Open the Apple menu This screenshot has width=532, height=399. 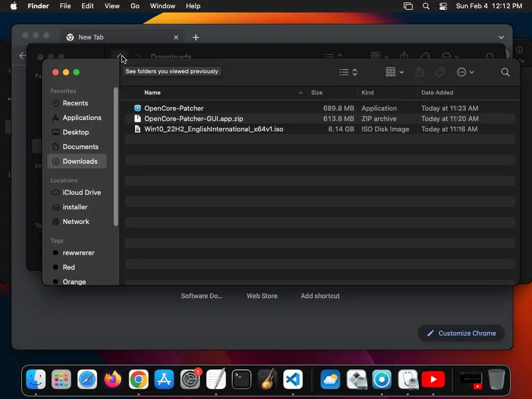click(x=14, y=6)
